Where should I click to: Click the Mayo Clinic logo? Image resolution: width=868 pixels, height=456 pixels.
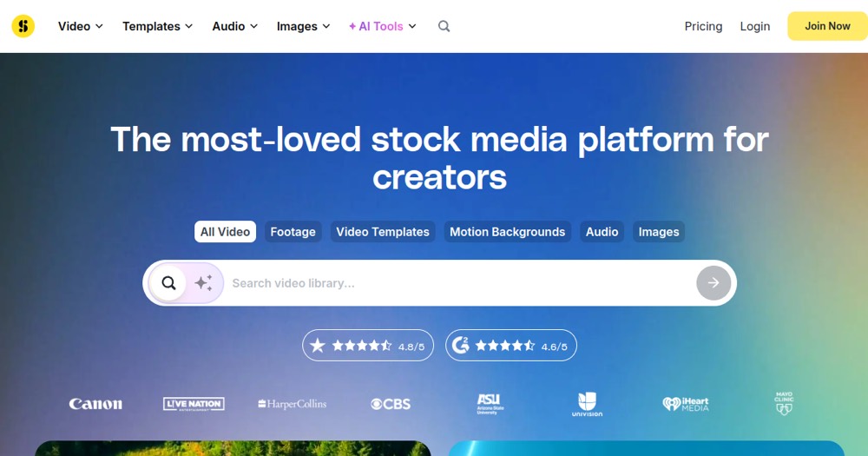click(784, 403)
